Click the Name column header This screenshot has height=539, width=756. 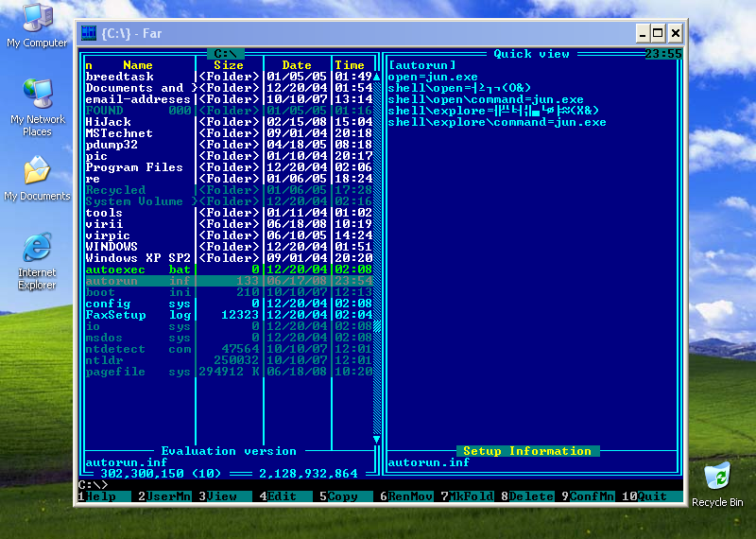click(138, 65)
